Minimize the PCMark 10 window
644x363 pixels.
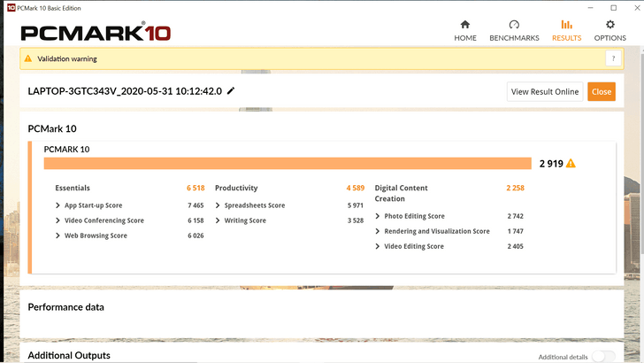pyautogui.click(x=590, y=8)
